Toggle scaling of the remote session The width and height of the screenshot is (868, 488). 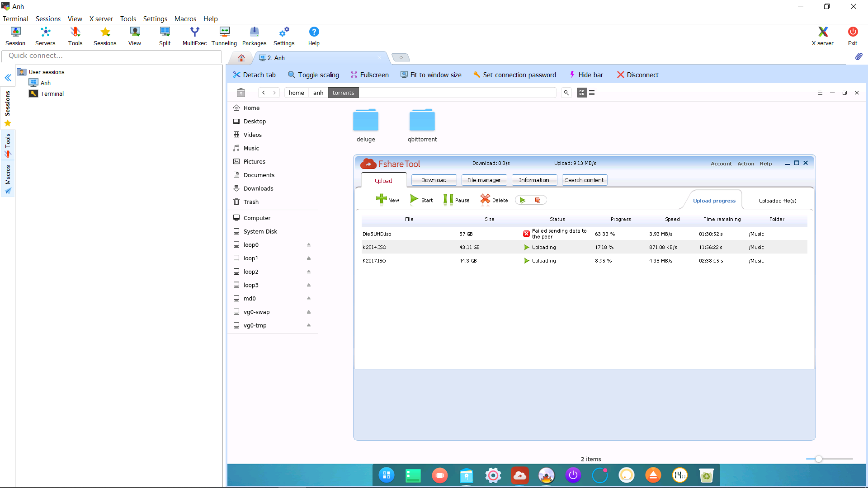[x=313, y=75]
